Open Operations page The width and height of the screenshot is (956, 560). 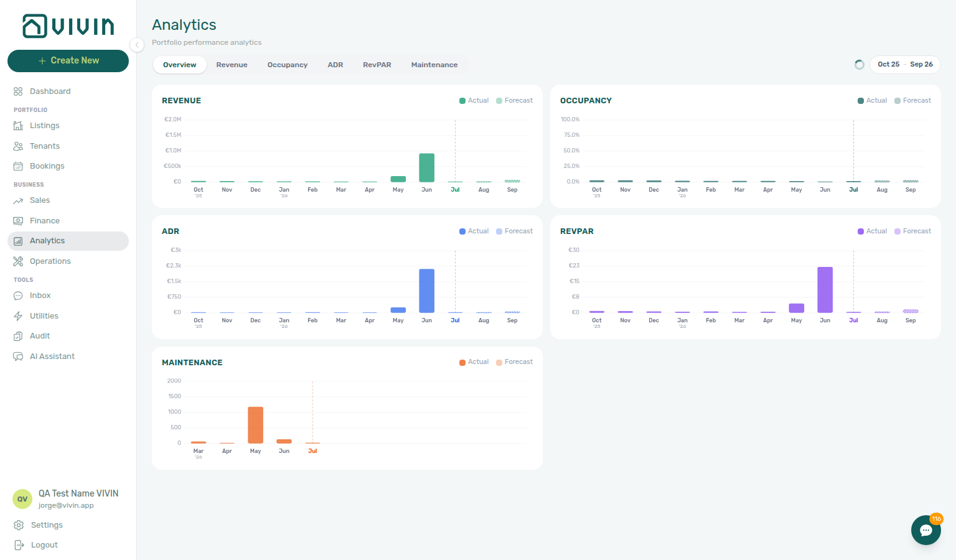point(68,261)
